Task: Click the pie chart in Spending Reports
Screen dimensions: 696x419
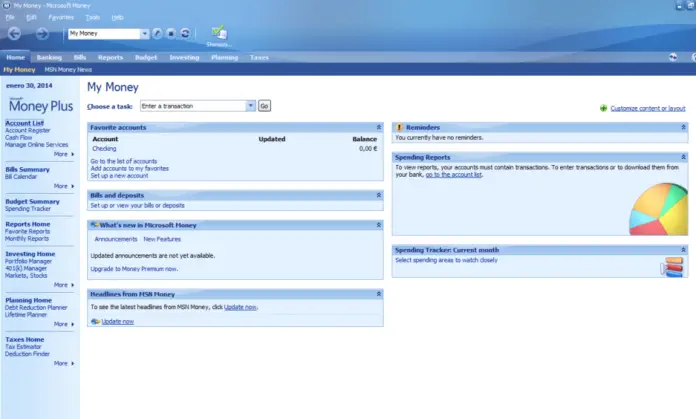Action: 658,209
